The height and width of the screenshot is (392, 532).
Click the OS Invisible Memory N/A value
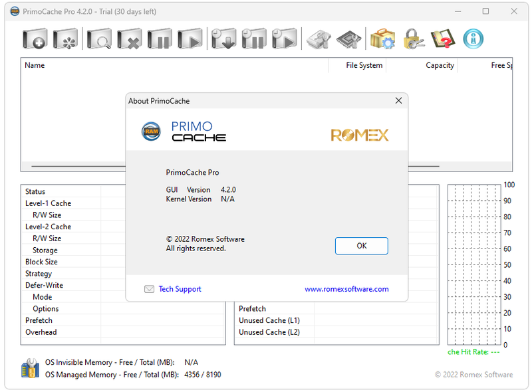pos(191,363)
